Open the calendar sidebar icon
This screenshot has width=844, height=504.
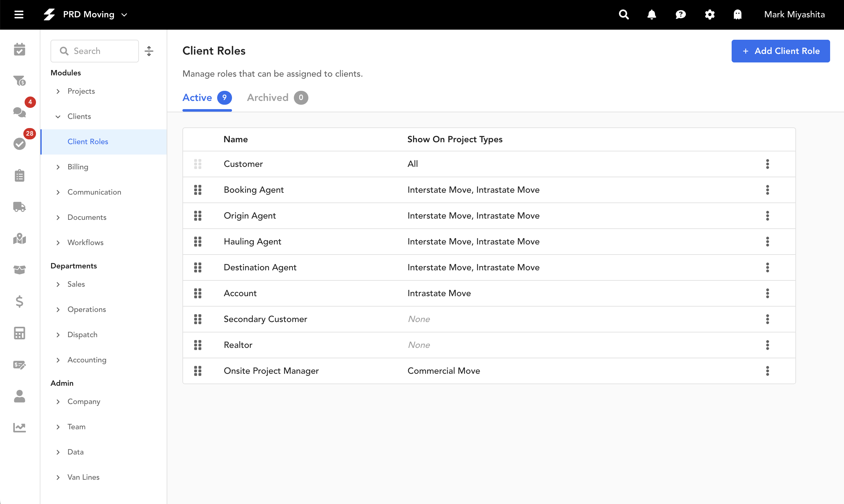[x=19, y=50]
